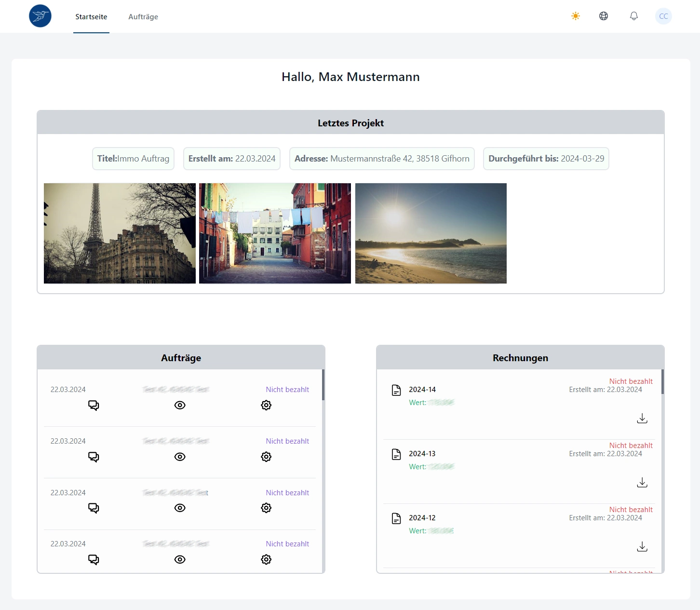Click invoice number 2024-14

(x=422, y=390)
